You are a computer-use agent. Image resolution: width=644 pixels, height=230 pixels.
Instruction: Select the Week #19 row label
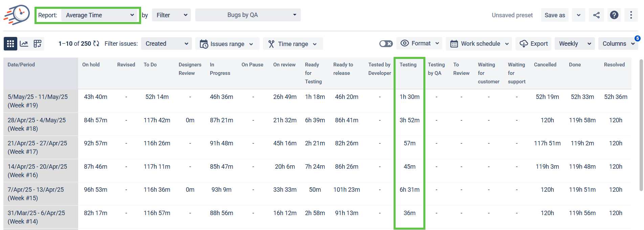[x=38, y=101]
